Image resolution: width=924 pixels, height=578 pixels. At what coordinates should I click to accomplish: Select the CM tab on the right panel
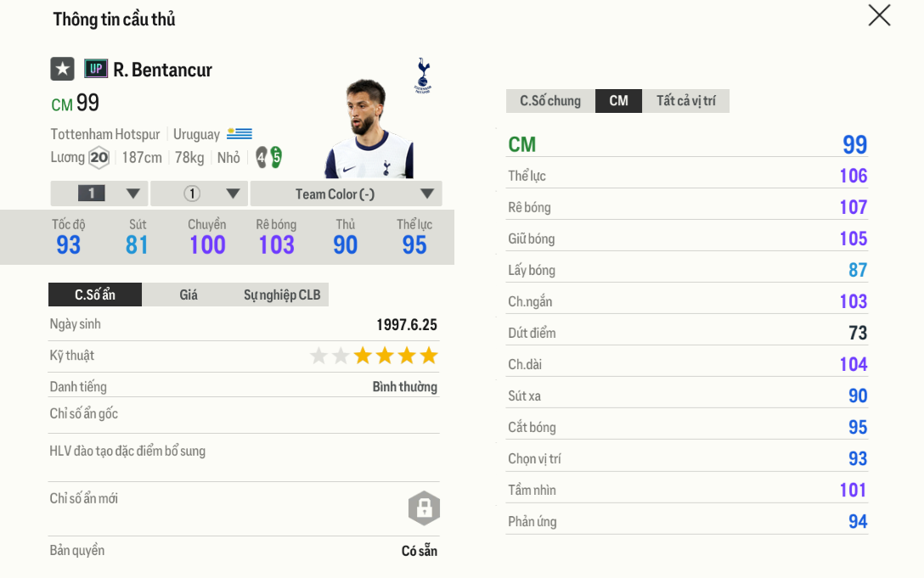pos(618,100)
